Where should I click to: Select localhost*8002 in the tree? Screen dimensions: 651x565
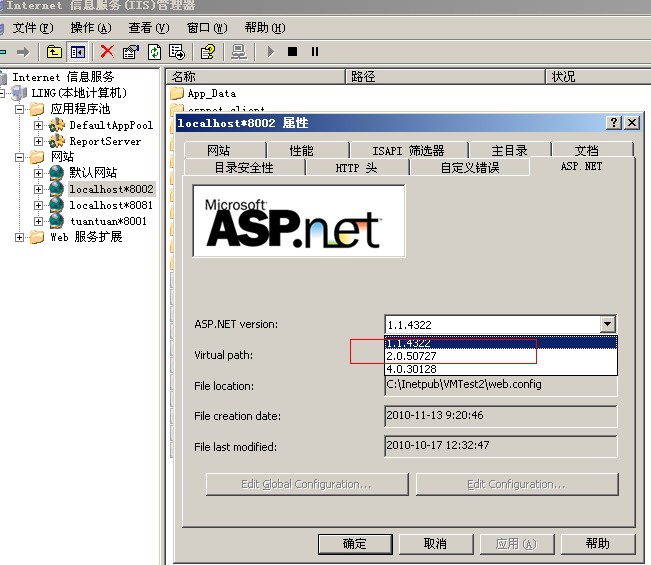[x=111, y=189]
